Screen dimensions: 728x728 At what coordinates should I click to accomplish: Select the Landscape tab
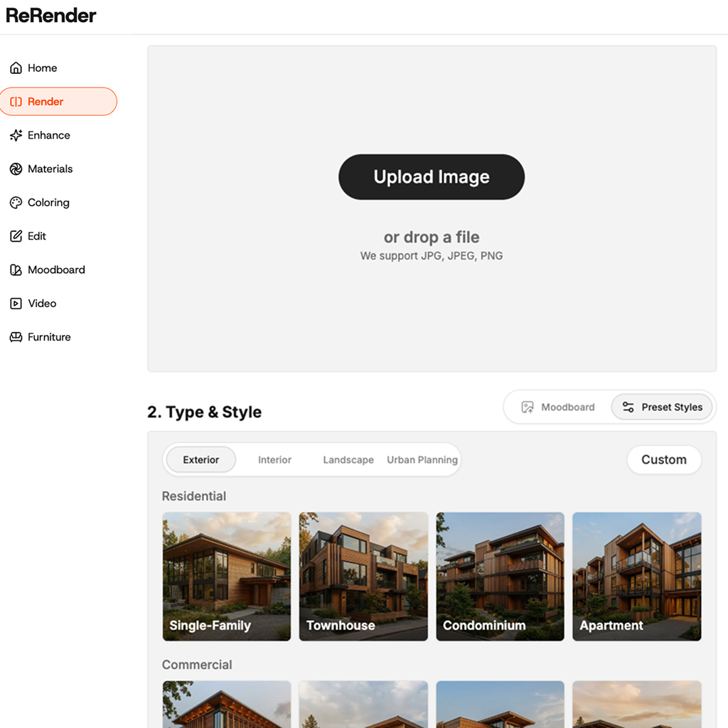point(348,460)
